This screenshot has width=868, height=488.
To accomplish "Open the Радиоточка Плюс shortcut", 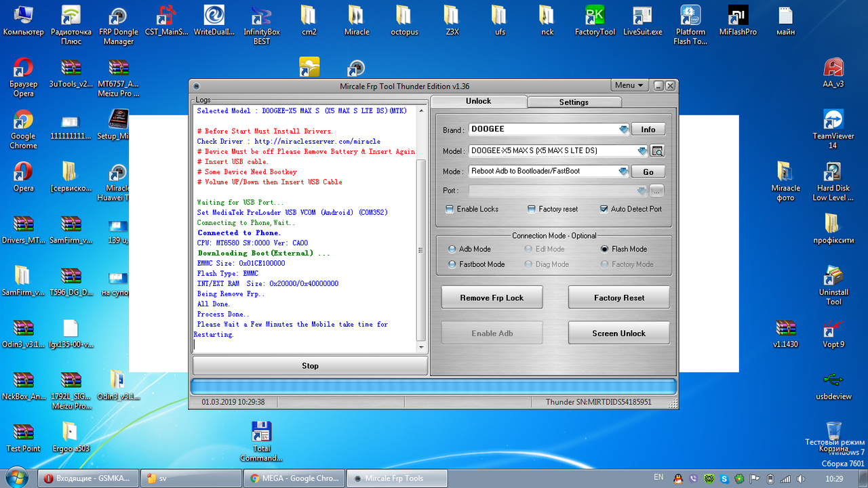I will click(71, 25).
